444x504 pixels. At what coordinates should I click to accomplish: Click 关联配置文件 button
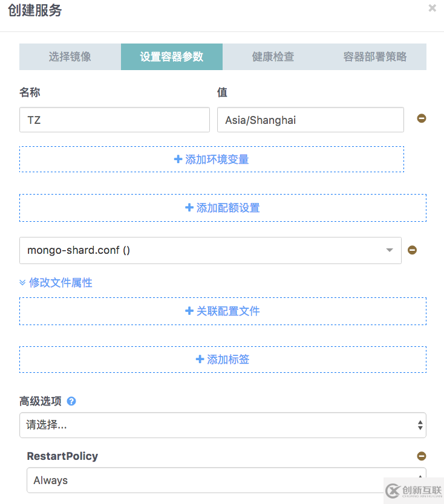tap(223, 311)
